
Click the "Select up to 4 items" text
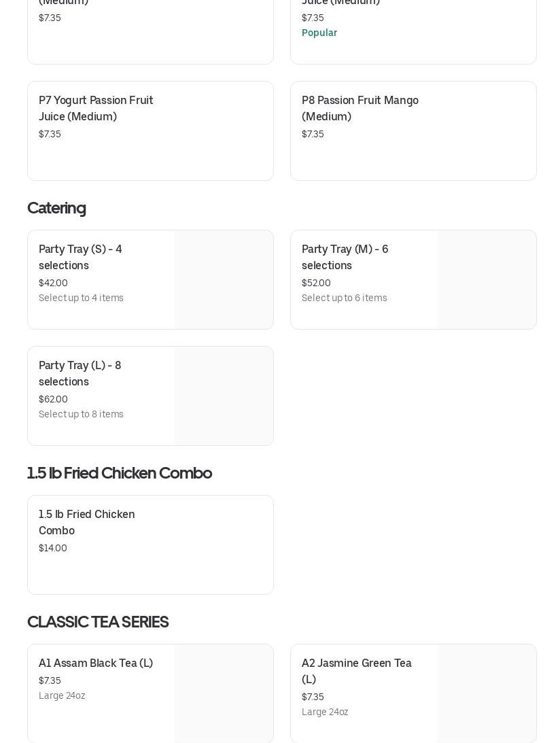pos(81,298)
